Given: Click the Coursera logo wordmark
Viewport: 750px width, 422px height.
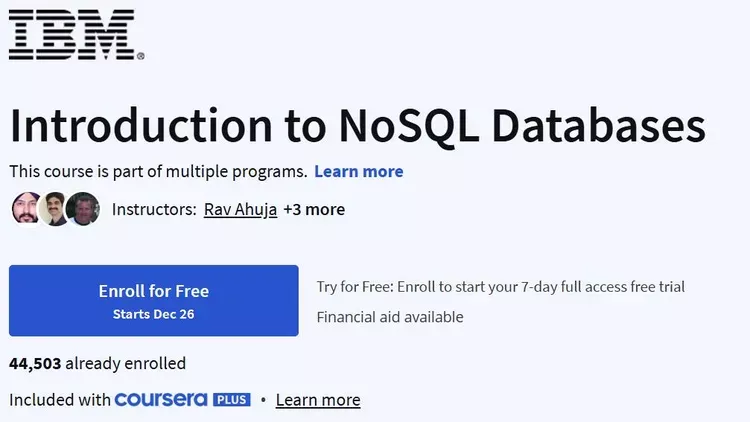Looking at the screenshot, I should 161,400.
